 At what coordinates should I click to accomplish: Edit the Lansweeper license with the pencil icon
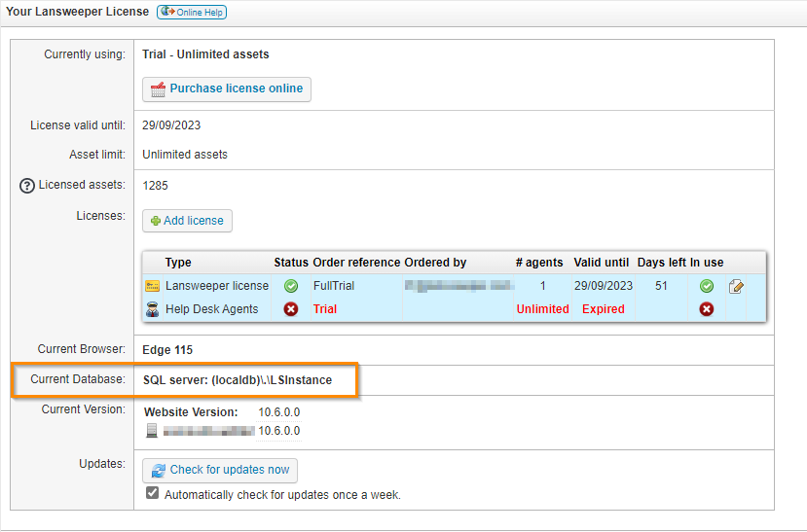point(737,287)
